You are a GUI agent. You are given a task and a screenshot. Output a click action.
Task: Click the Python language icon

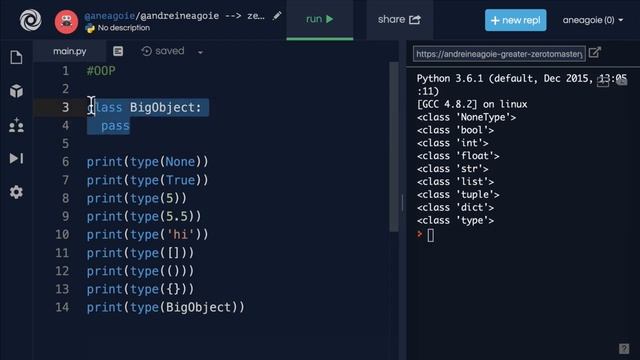(x=90, y=28)
